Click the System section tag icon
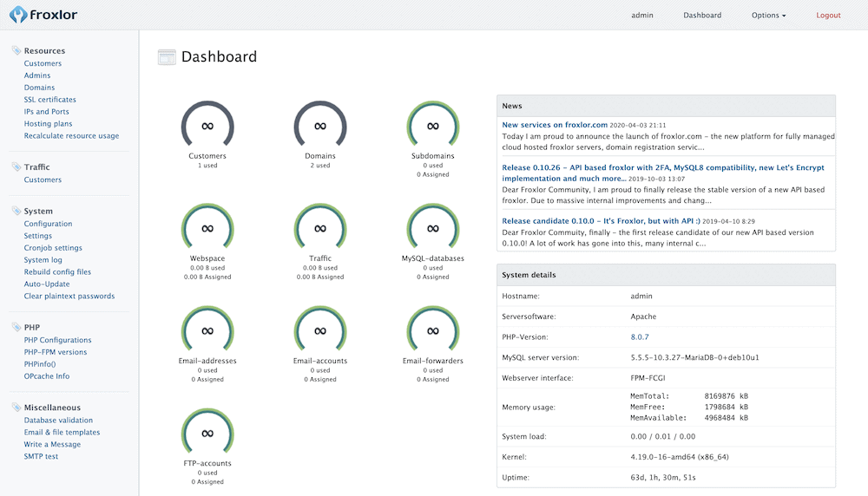Image resolution: width=868 pixels, height=496 pixels. (x=16, y=211)
